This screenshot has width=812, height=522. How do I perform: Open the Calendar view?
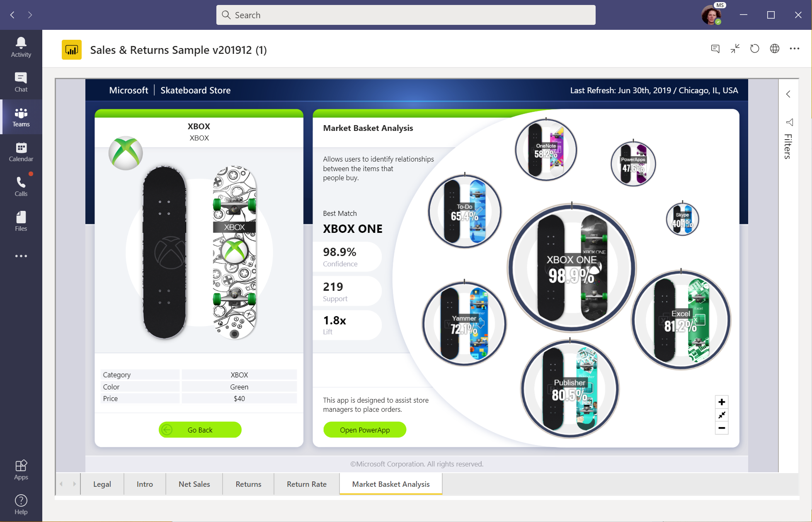(21, 152)
